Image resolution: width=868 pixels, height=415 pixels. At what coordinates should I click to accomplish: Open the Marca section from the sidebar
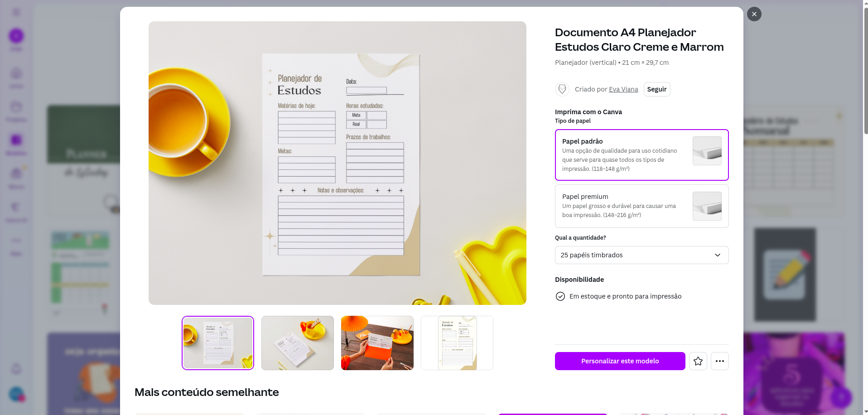tap(16, 177)
